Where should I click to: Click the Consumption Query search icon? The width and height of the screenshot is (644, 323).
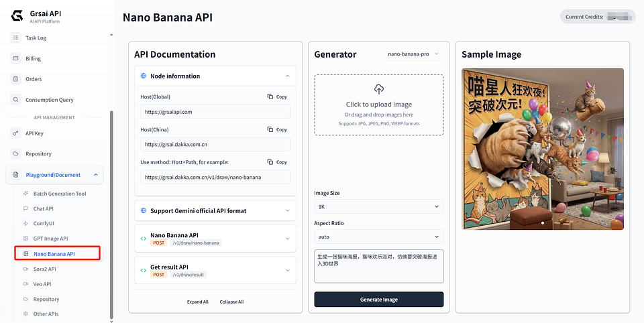[x=15, y=100]
